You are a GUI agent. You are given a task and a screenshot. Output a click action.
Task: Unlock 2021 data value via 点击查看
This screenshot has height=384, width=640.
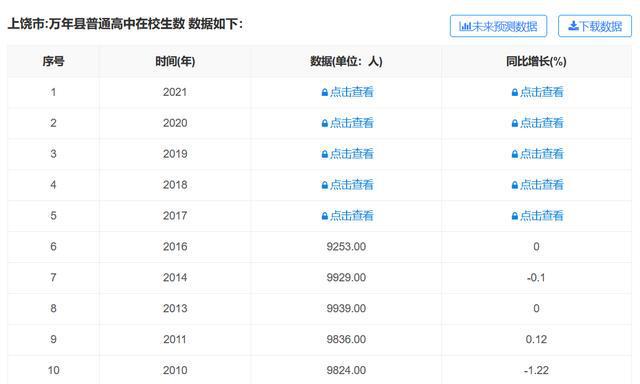pyautogui.click(x=347, y=92)
